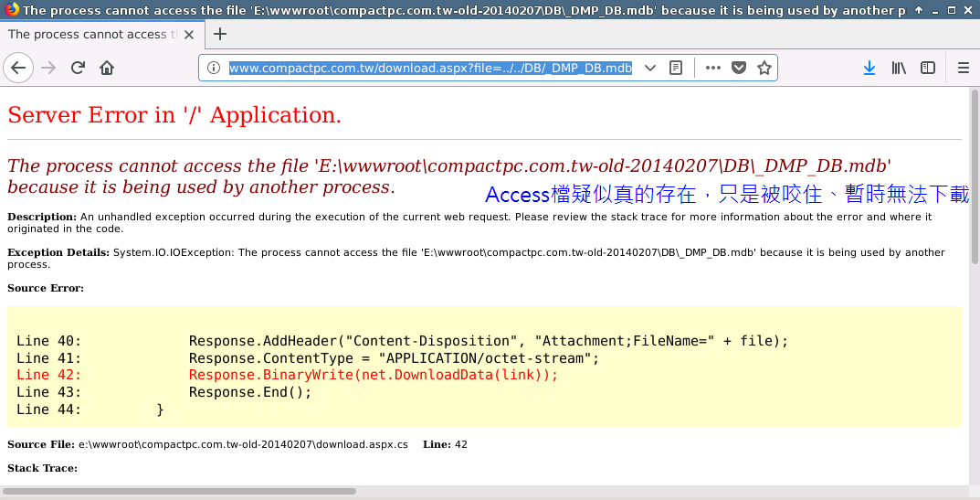Save page to Pocket
This screenshot has width=980, height=500.
[x=739, y=68]
